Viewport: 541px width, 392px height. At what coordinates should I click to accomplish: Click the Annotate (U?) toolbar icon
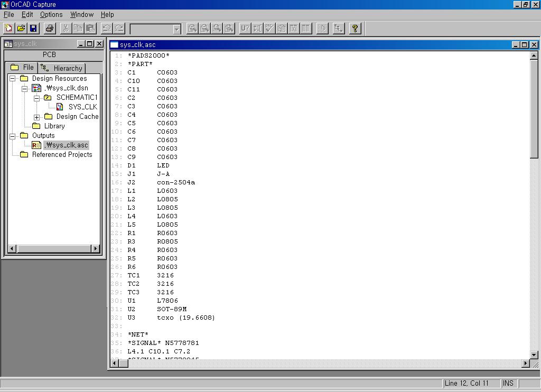click(245, 29)
